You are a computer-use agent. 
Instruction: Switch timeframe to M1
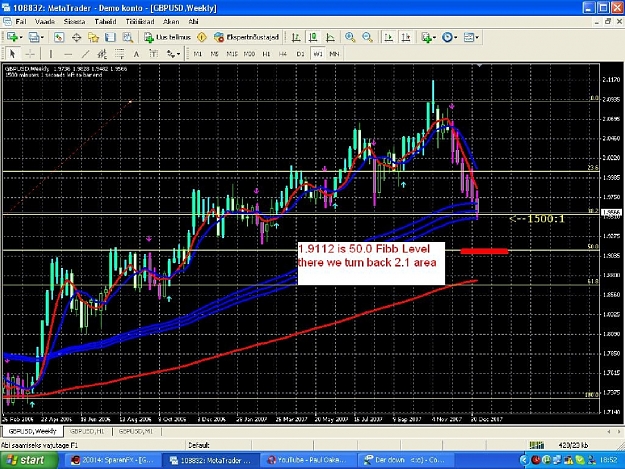click(x=198, y=53)
